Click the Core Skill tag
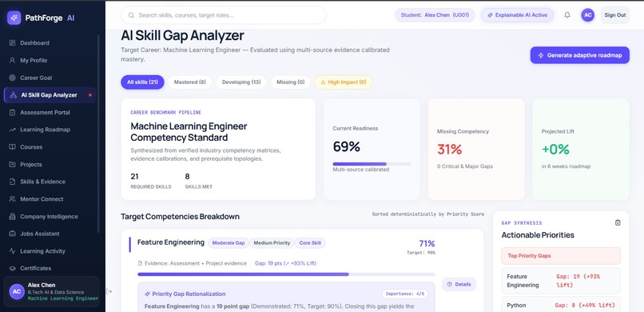This screenshot has height=312, width=644. tap(310, 243)
